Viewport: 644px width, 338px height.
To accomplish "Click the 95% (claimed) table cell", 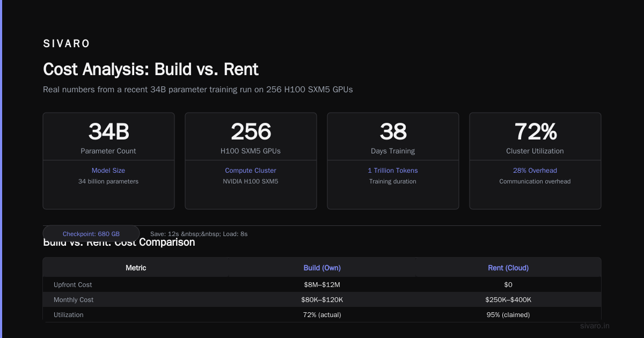I will pos(508,315).
